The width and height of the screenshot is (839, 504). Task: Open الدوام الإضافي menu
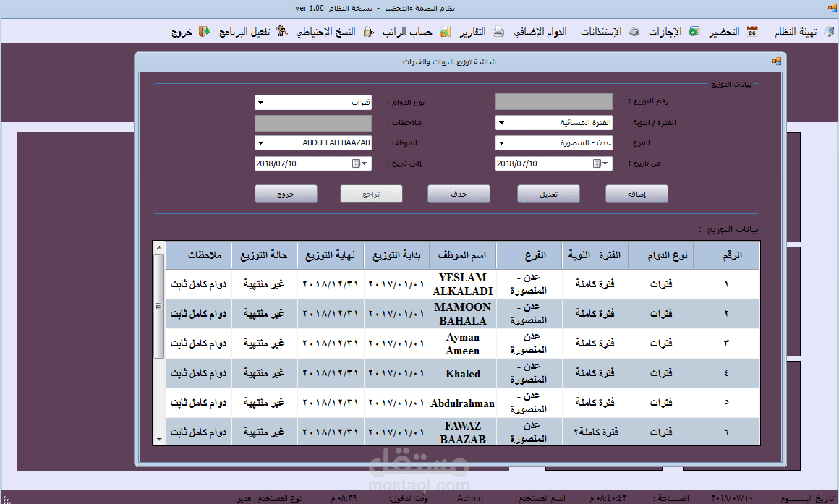click(540, 32)
